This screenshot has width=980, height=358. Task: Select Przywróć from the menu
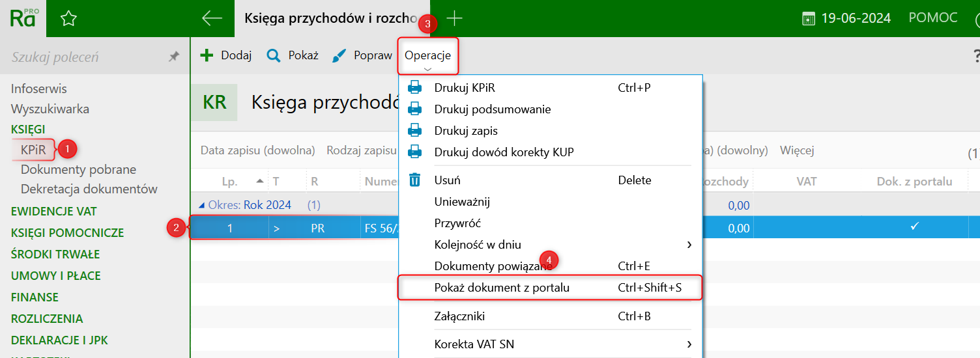tap(550, 223)
